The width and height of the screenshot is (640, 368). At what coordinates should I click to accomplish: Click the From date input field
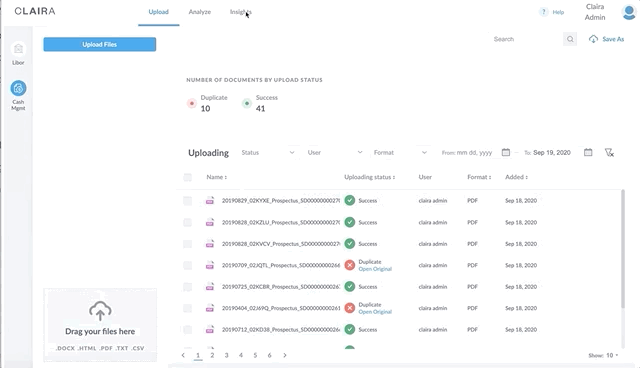467,153
